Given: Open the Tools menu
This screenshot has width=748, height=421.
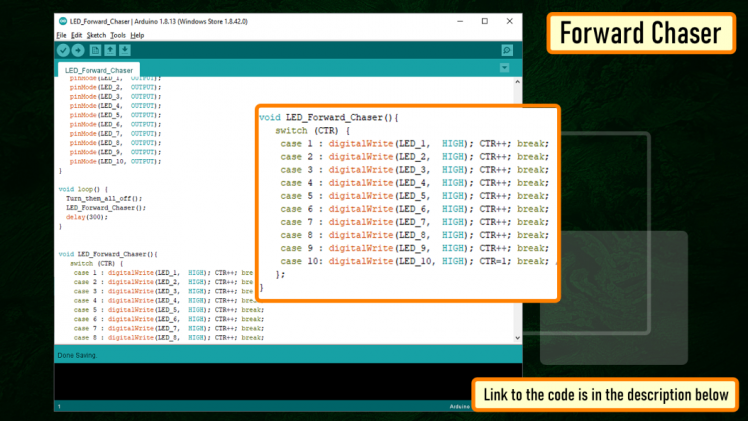Looking at the screenshot, I should [x=118, y=35].
